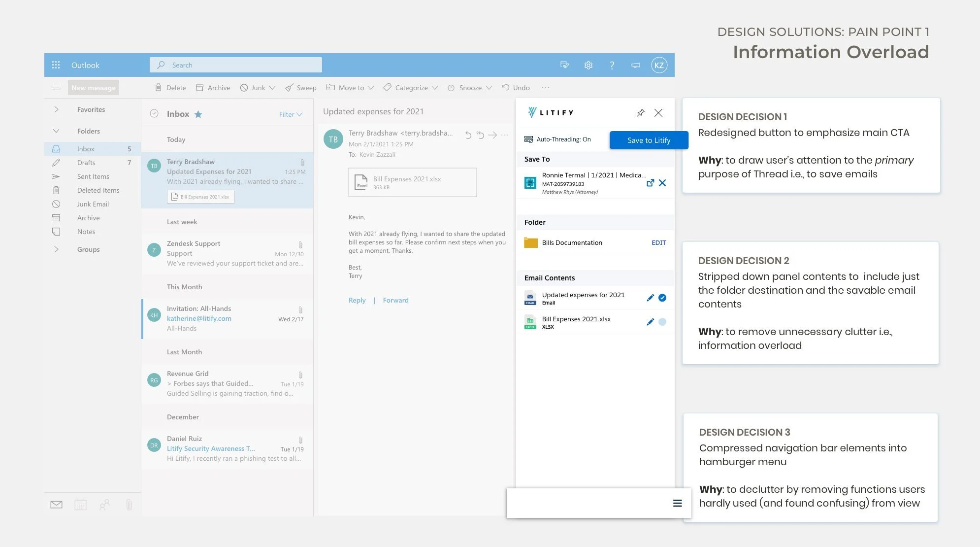Collapse the Folders section
980x547 pixels.
(x=56, y=131)
